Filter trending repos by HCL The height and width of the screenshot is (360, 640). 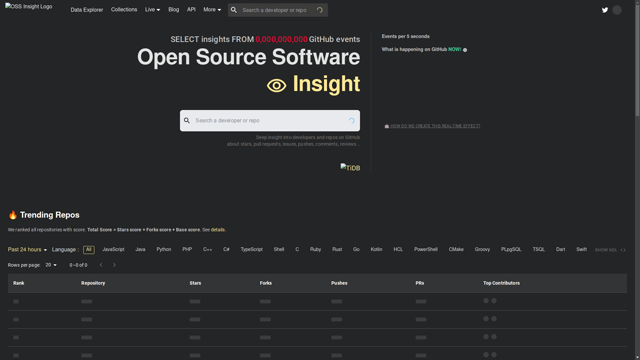tap(398, 249)
